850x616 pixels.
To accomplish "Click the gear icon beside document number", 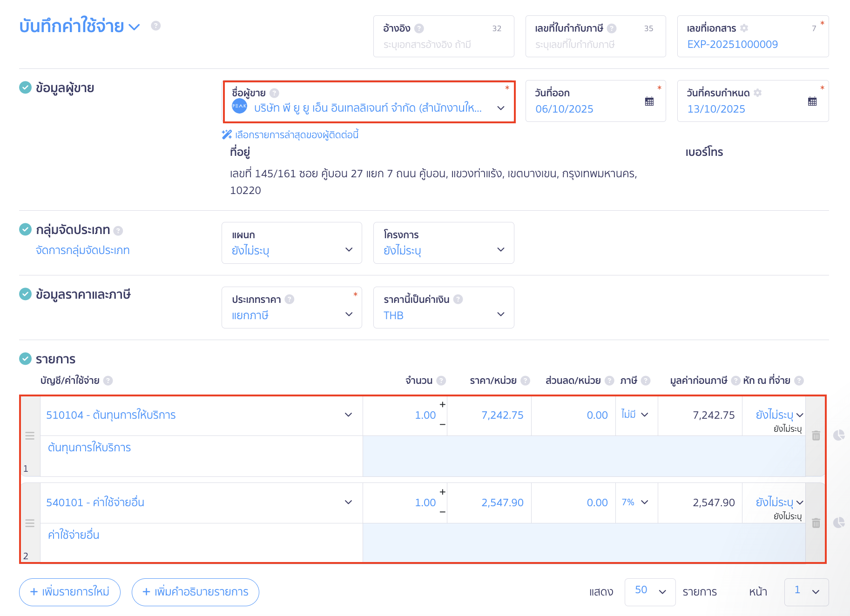I will (x=744, y=28).
